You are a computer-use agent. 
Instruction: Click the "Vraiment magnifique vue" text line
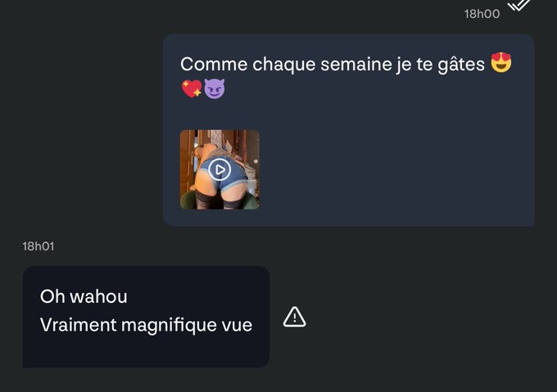(146, 325)
